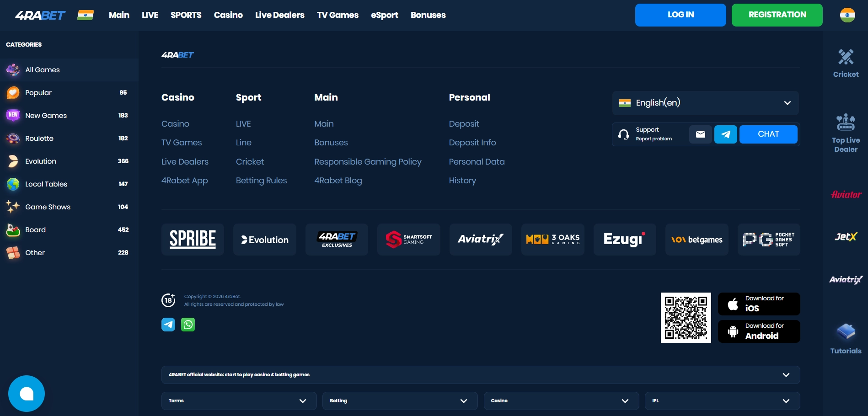Select Roulette category
Image resolution: width=868 pixels, height=416 pixels.
[69, 139]
